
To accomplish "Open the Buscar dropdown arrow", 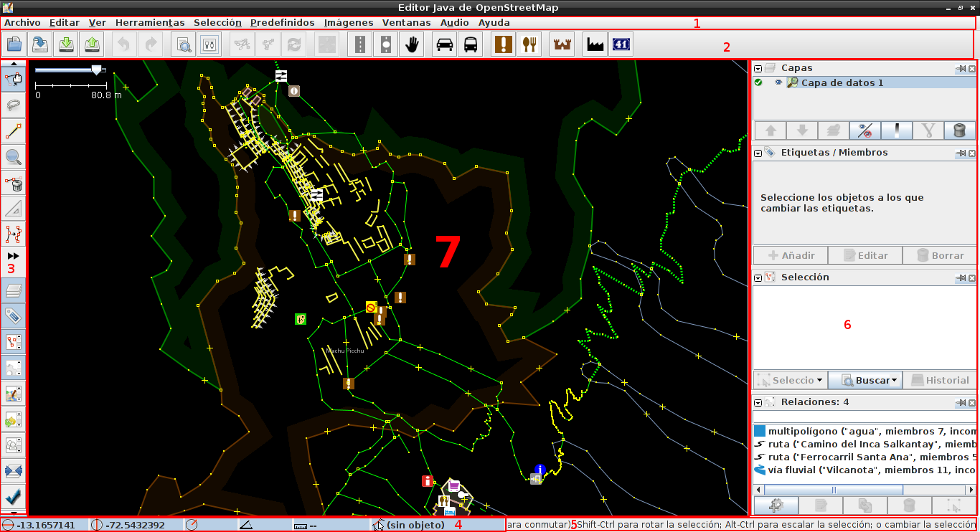I will pyautogui.click(x=895, y=380).
